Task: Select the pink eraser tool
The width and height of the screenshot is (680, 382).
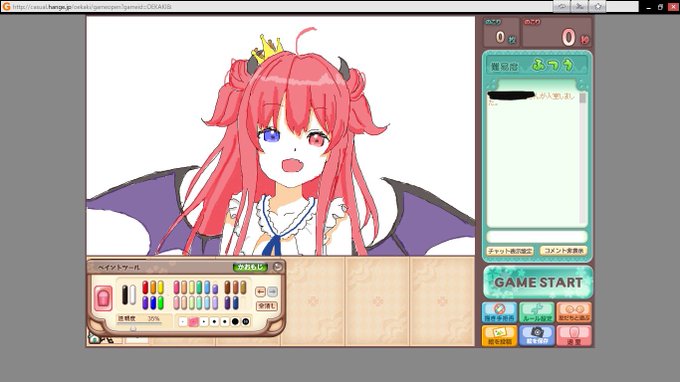Action: point(103,298)
